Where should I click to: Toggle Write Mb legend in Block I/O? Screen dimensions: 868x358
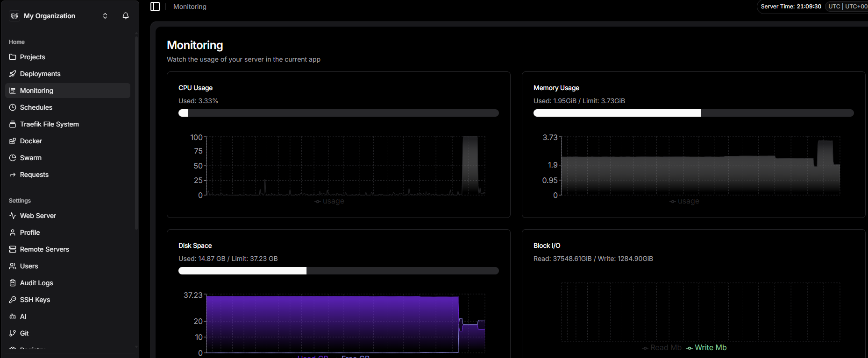706,348
